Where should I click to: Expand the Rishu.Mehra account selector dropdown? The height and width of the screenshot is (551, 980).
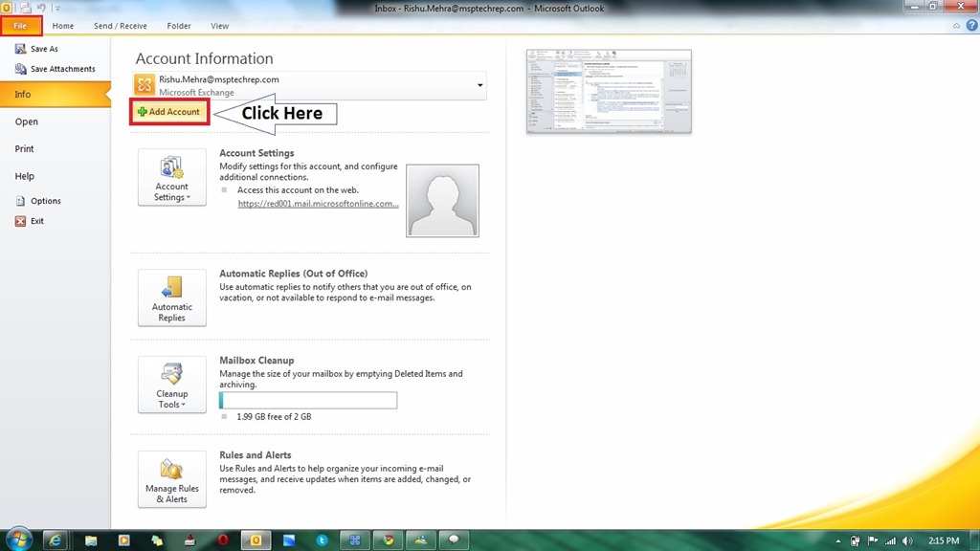[480, 85]
